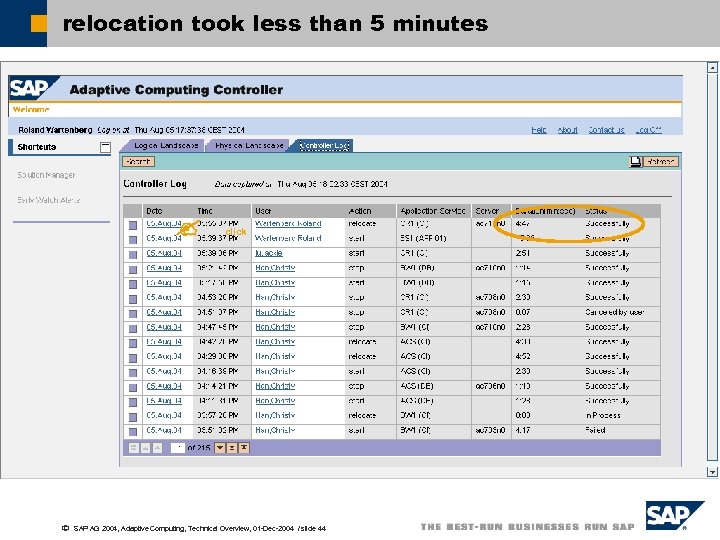Open Wartenberg Roland link in relocate row
Viewport: 720px width, 540px height.
coord(288,224)
